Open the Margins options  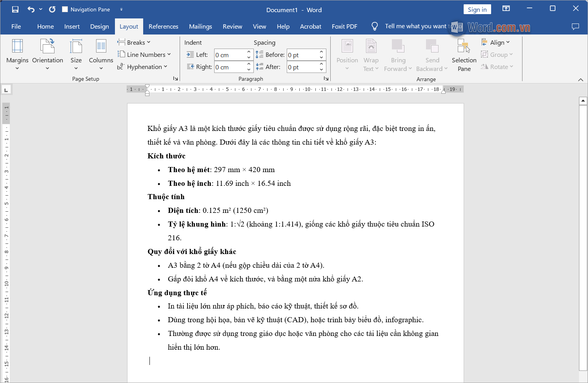pos(17,54)
